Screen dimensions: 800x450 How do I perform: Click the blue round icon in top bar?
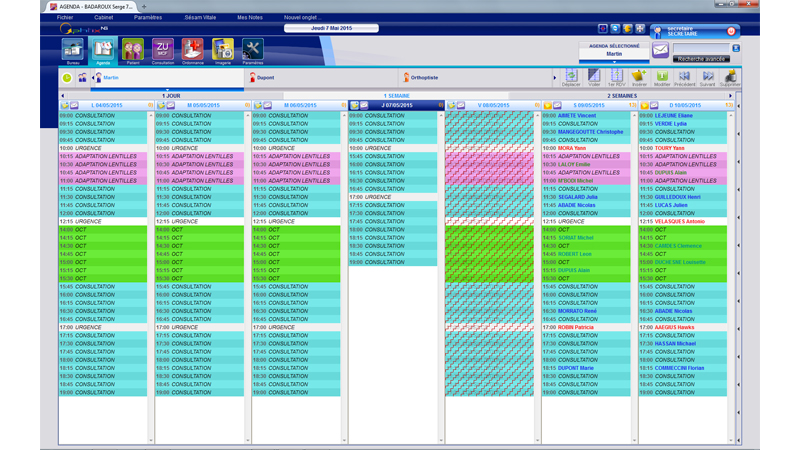point(615,29)
